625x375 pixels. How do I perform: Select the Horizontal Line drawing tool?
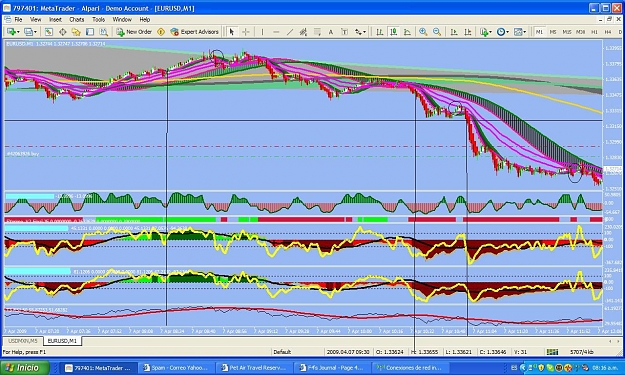(276, 32)
